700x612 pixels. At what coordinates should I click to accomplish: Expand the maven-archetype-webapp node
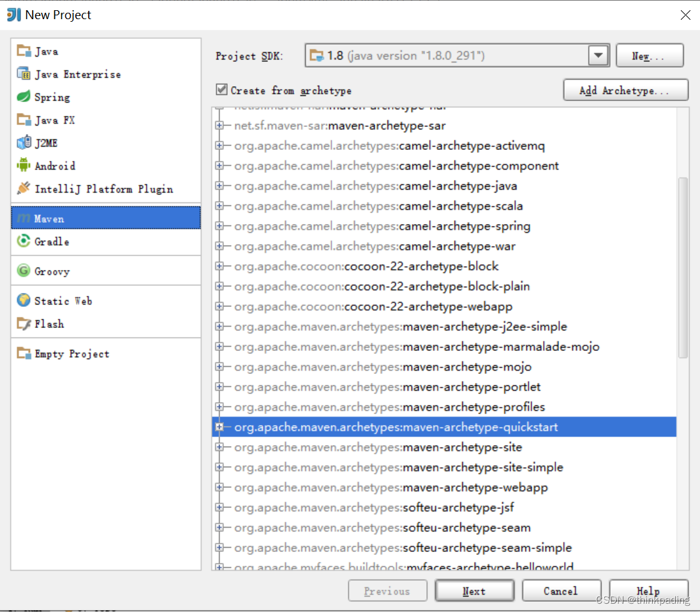click(x=220, y=487)
